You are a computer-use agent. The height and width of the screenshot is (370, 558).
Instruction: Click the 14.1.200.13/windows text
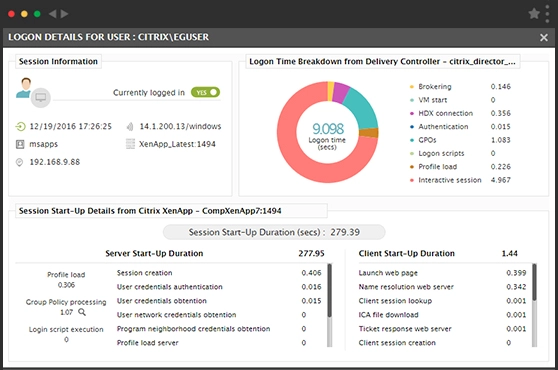tap(180, 126)
